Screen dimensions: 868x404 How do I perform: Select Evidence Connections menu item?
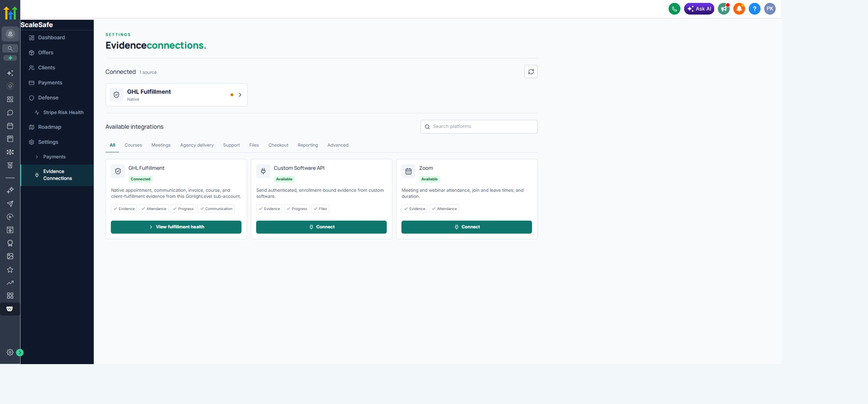pos(57,175)
